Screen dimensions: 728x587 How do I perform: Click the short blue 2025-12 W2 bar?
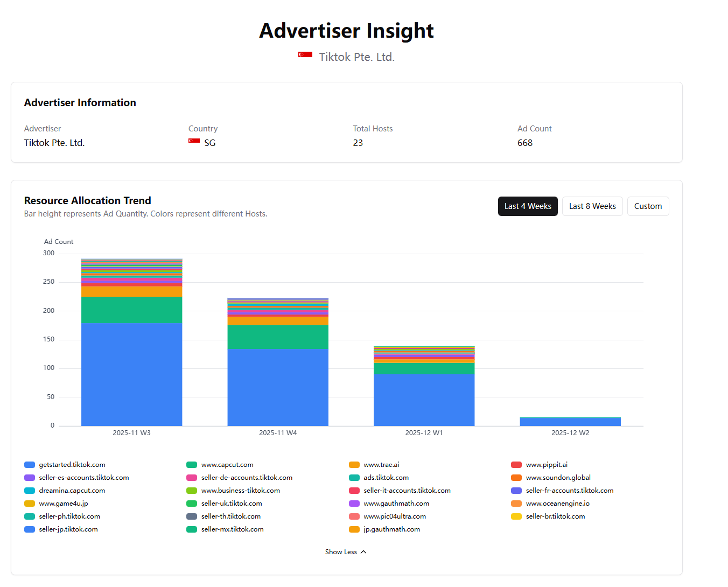pyautogui.click(x=570, y=422)
